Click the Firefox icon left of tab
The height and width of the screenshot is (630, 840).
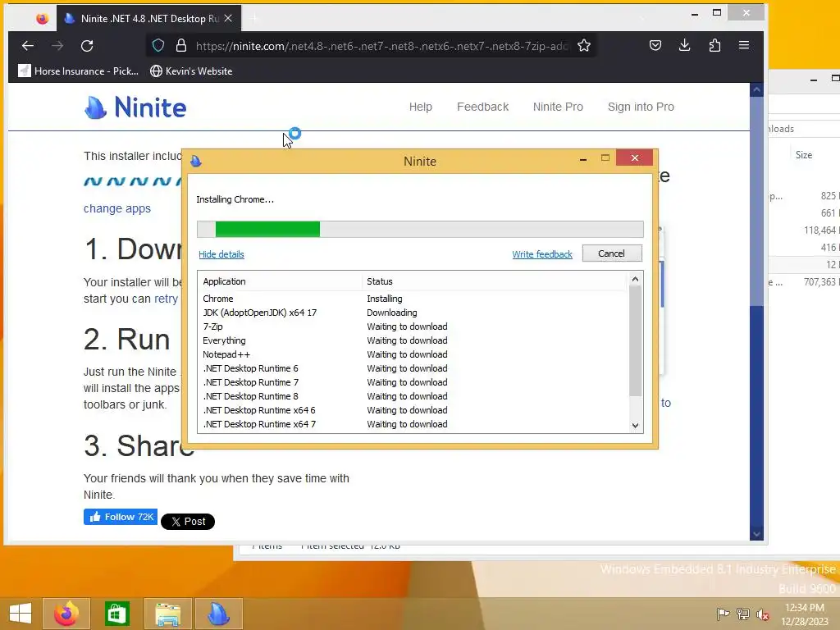(x=43, y=19)
